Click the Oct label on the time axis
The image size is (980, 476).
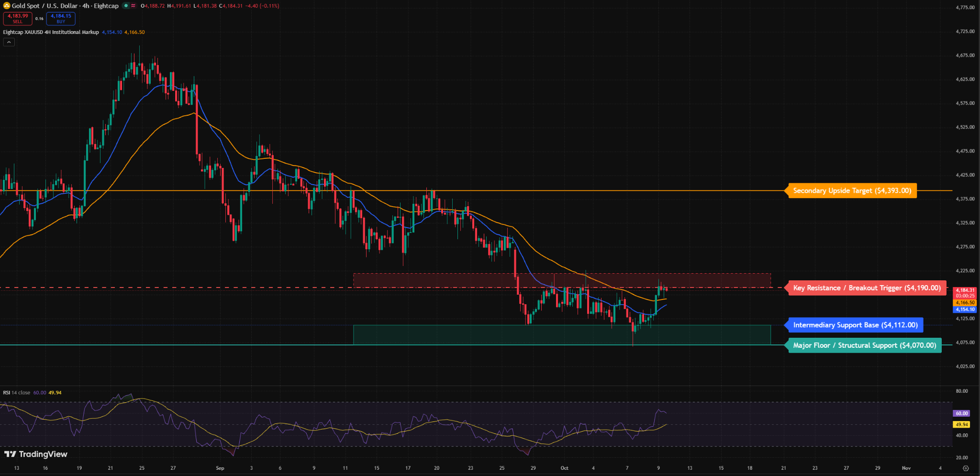pyautogui.click(x=564, y=468)
